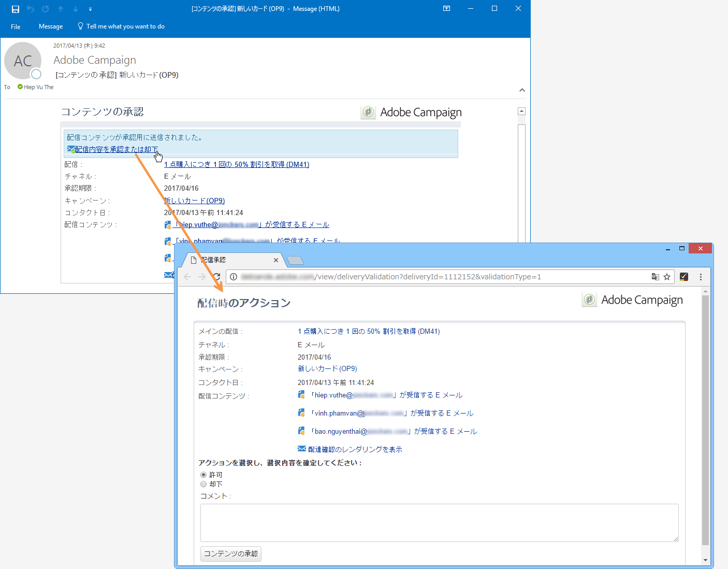Click proof icon beside vinh.phamvan in browser

pos(301,413)
